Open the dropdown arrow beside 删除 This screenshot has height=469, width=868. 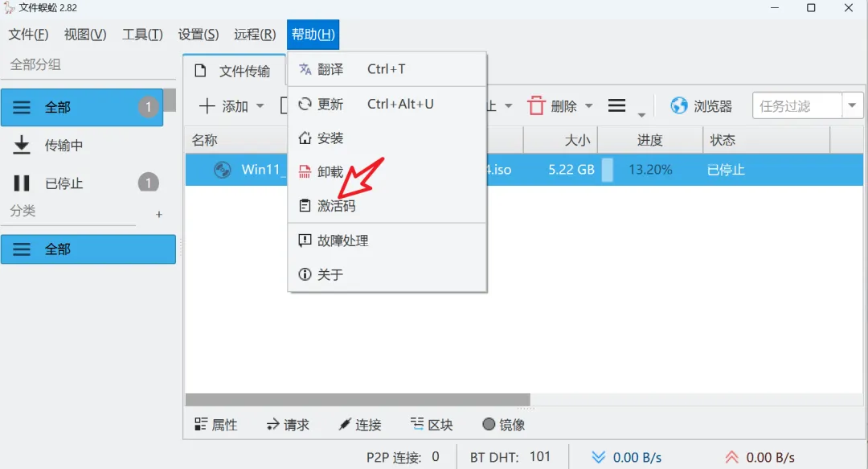coord(589,105)
